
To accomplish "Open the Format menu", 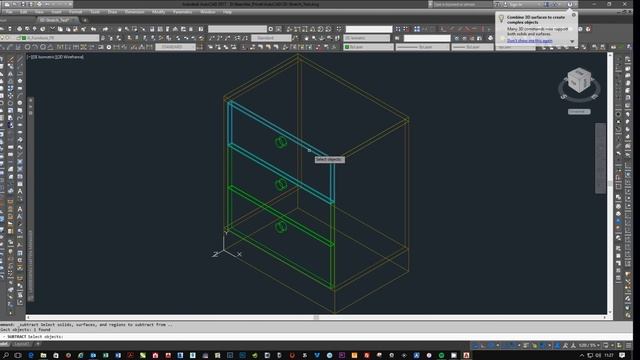I will (x=76, y=12).
